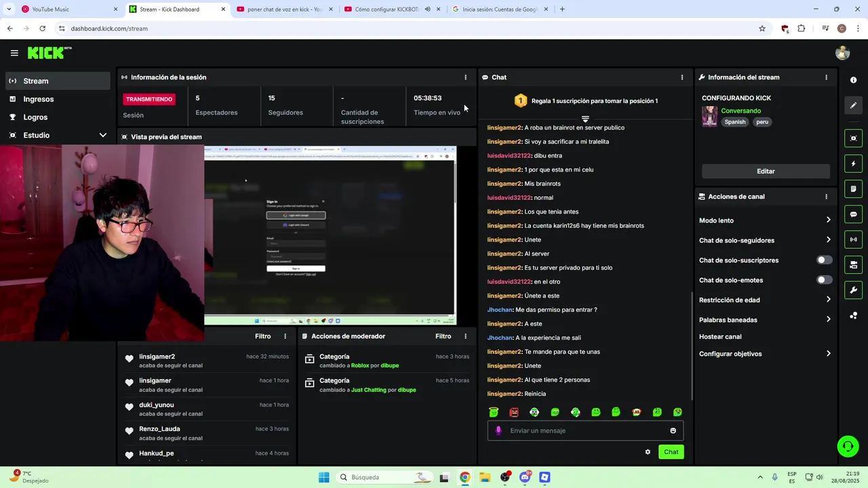Open options menu of Información de la sesión panel
This screenshot has width=868, height=488.
coord(465,77)
